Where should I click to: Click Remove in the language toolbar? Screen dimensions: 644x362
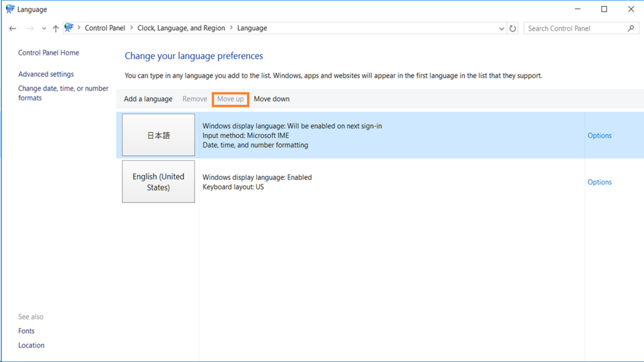(195, 99)
